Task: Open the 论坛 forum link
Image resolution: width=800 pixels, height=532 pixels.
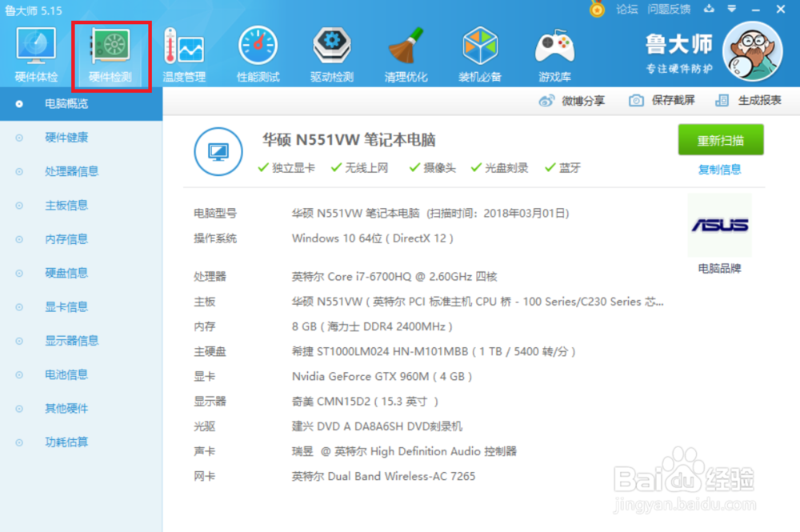Action: coord(626,9)
